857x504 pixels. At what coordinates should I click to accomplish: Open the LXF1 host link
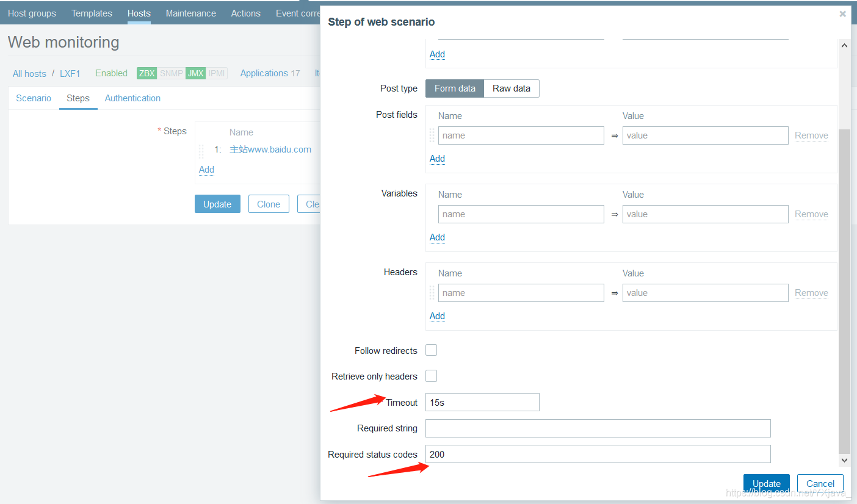70,73
